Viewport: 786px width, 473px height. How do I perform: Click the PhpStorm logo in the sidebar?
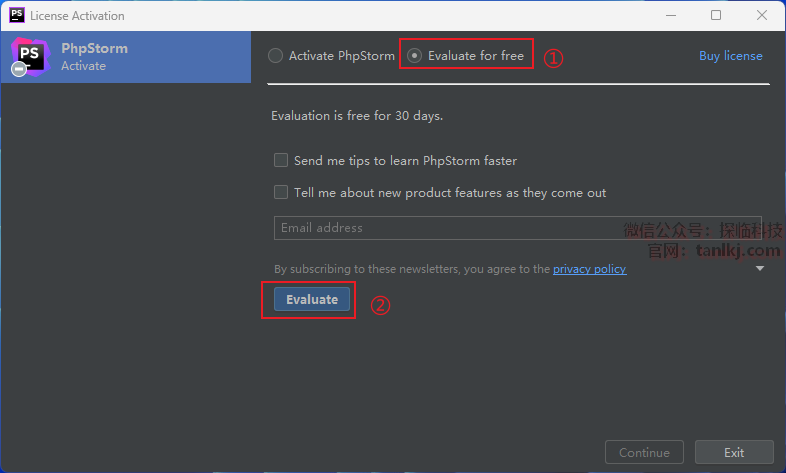(30, 55)
